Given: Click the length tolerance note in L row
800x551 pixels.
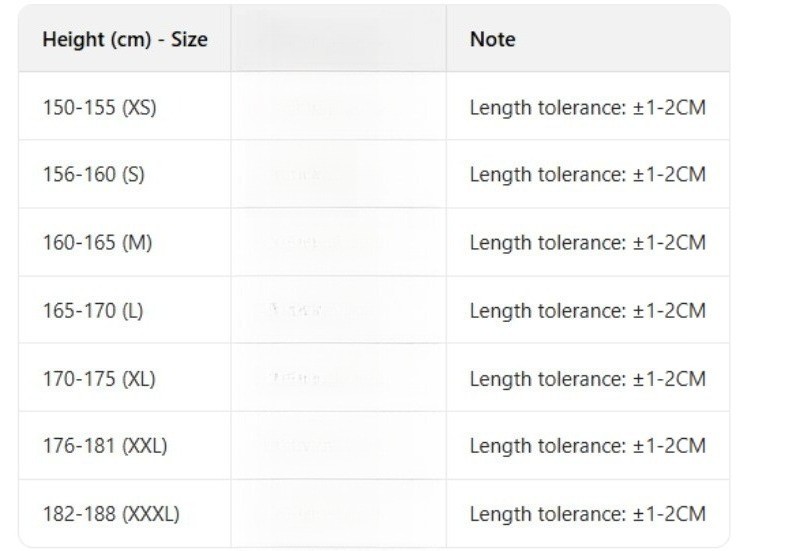Looking at the screenshot, I should (587, 310).
